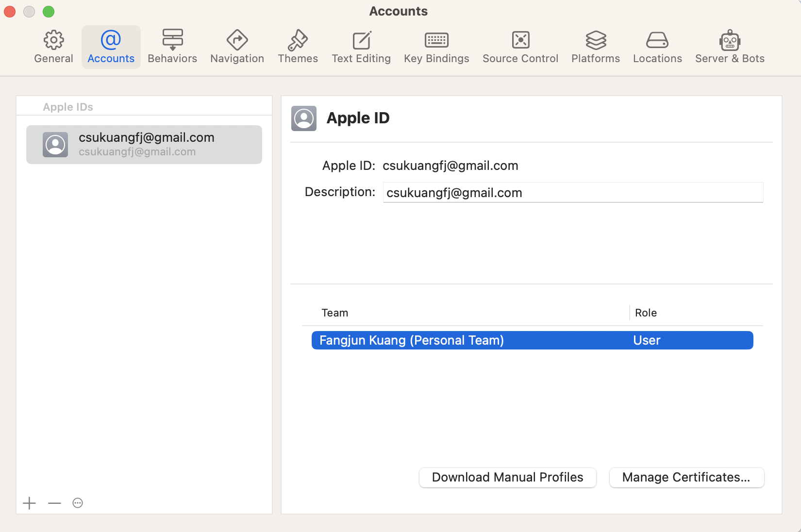Select the Behaviors preferences icon
This screenshot has height=532, width=801.
[172, 40]
